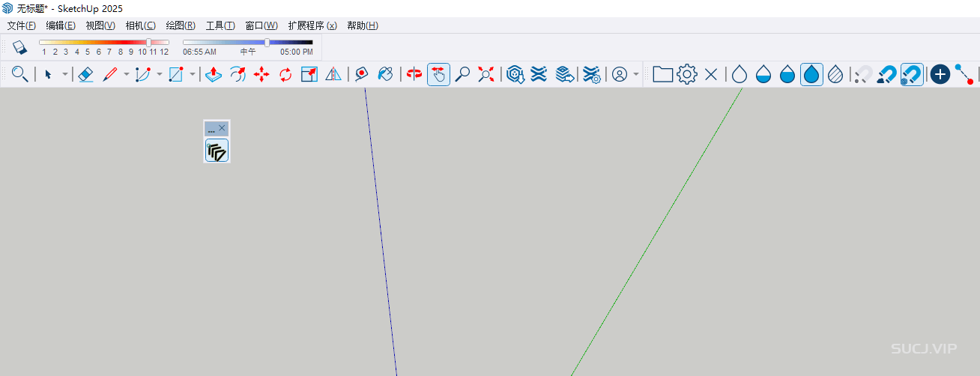This screenshot has height=376, width=980.
Task: Click the X icon beside the gear
Action: point(711,74)
